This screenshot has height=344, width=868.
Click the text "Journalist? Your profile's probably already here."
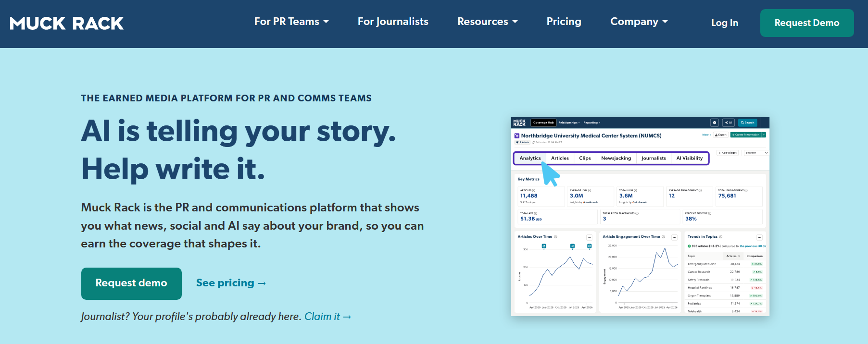[x=191, y=317]
